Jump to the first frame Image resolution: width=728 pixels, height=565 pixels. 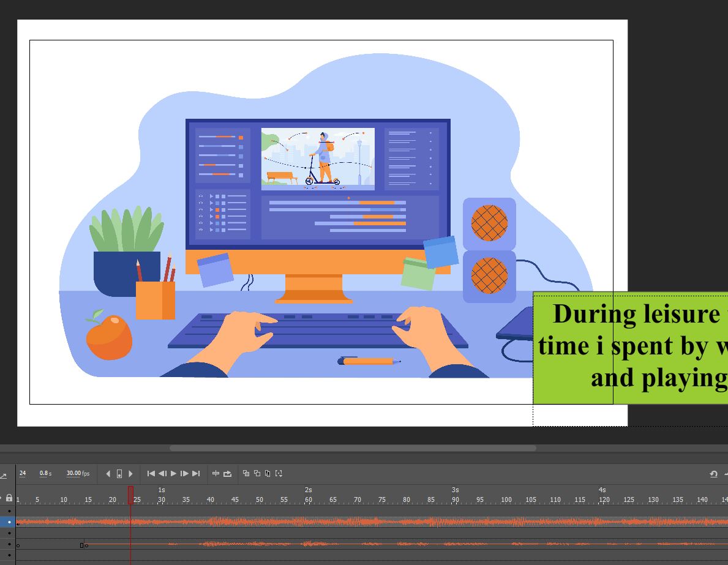151,473
